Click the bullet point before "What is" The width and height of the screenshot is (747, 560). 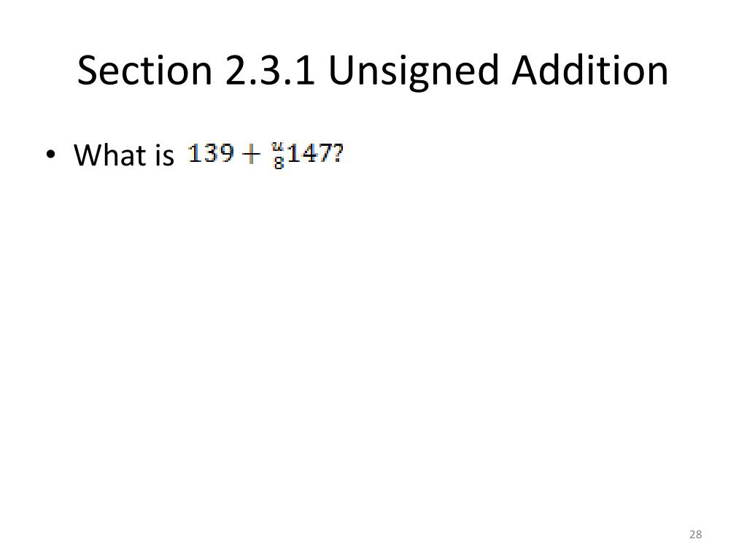click(50, 155)
